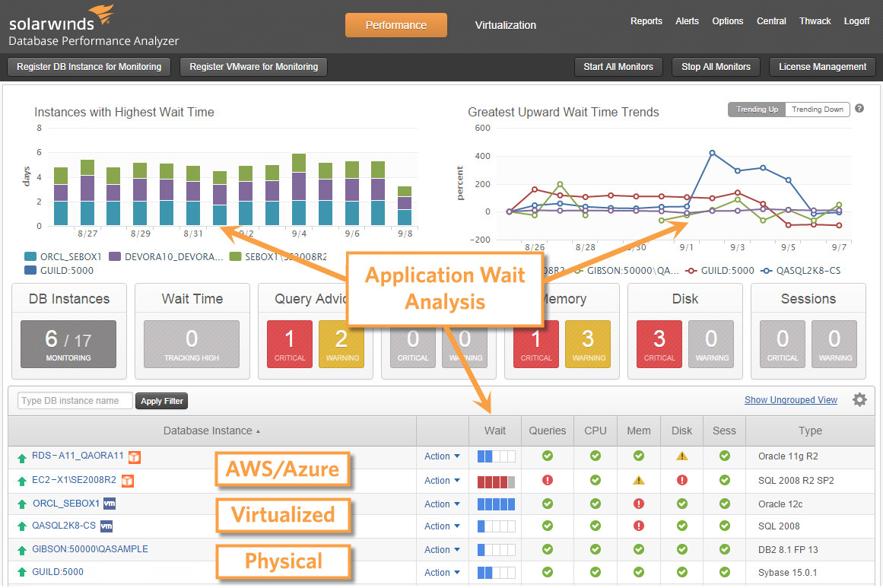Open the Alerts menu

click(x=687, y=21)
